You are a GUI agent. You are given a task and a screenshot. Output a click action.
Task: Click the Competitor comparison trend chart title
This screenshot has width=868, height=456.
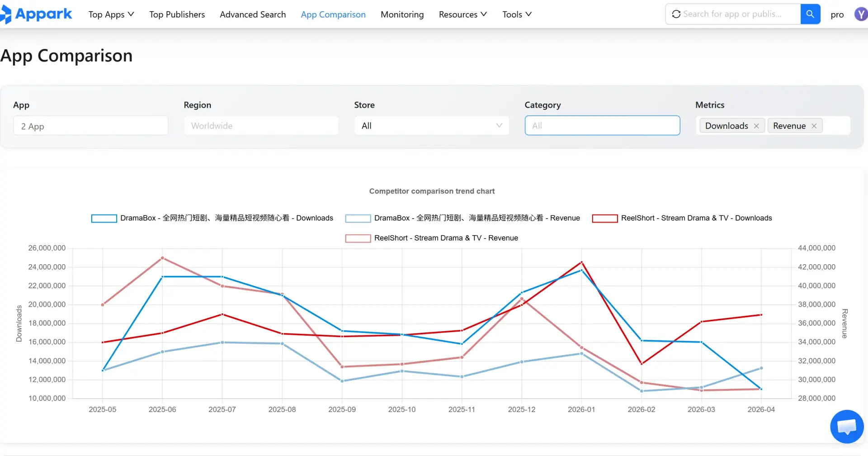pos(432,191)
